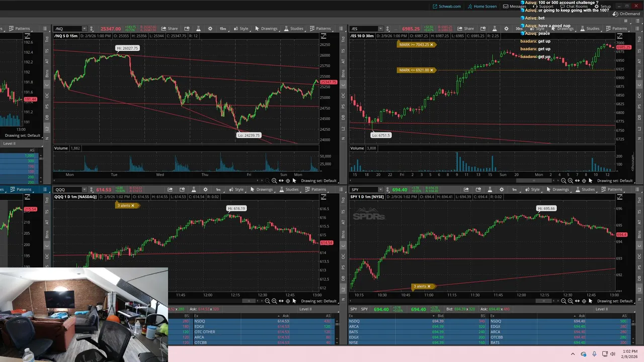Open chart settings gear on the /ES chart
Screen dimensions: 644x362
(x=506, y=29)
